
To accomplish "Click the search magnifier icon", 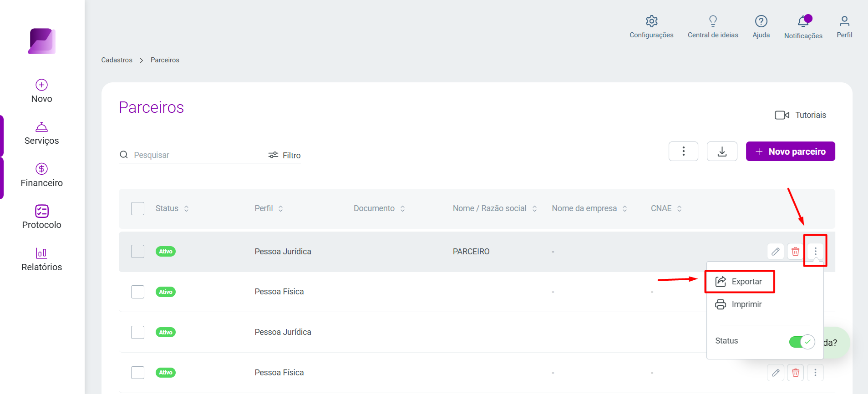I will pyautogui.click(x=124, y=155).
